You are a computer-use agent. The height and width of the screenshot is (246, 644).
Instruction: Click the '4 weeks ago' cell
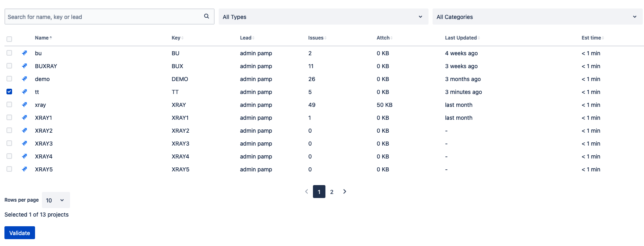[x=461, y=53]
